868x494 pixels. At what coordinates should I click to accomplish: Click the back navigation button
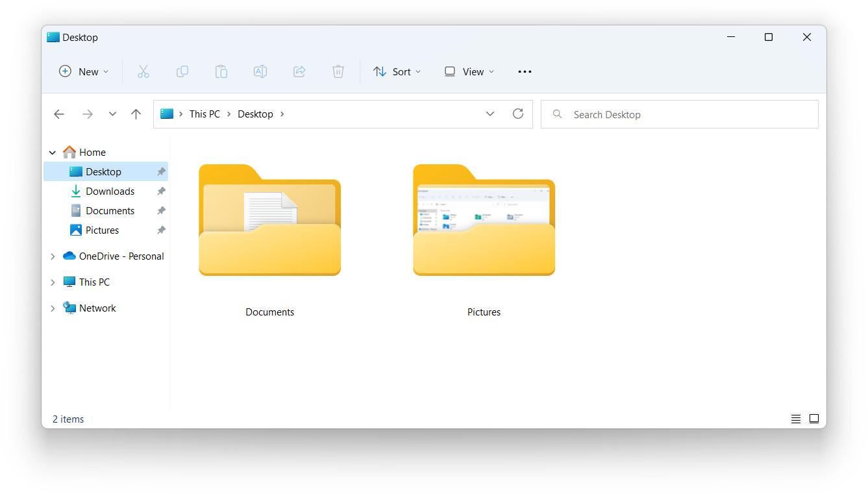pyautogui.click(x=59, y=114)
